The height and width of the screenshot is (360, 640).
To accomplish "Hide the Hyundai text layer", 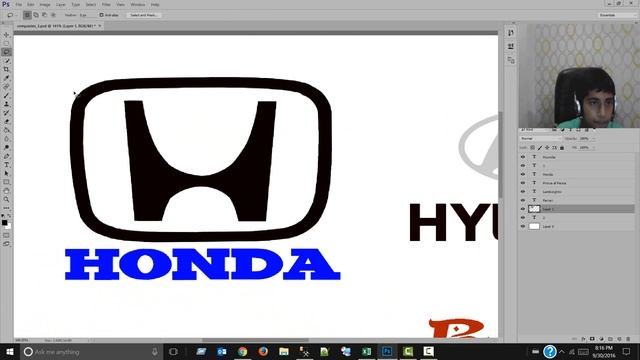I will tap(523, 157).
